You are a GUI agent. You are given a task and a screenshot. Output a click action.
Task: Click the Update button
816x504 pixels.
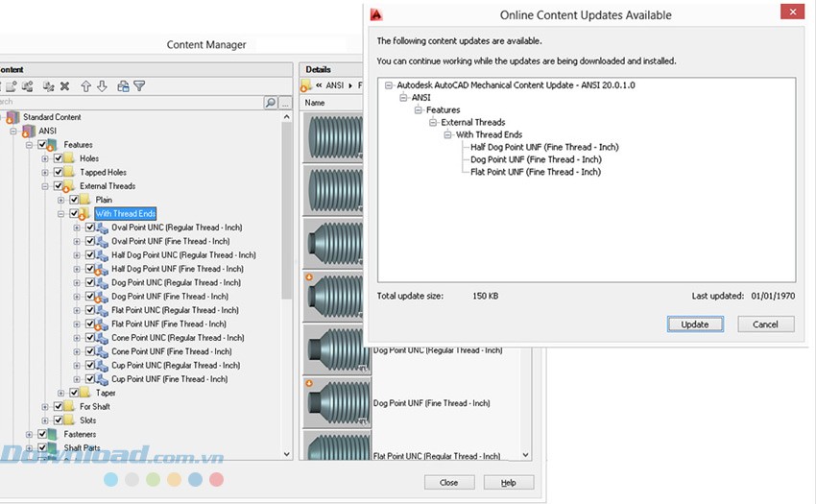[694, 324]
